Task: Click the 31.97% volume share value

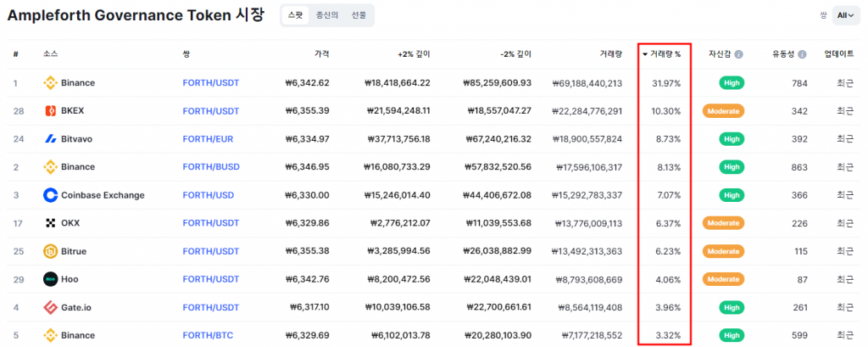Action: click(x=666, y=83)
